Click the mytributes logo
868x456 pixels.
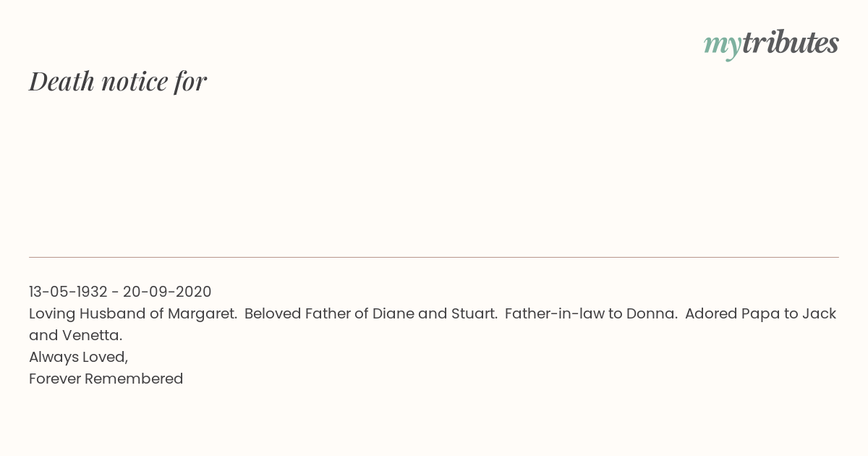771,44
